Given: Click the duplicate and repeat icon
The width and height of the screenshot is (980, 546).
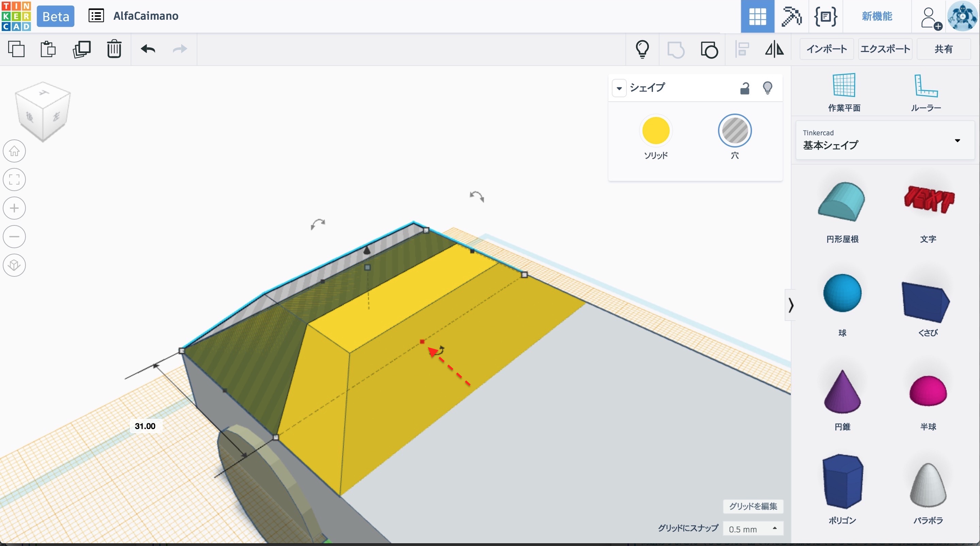Looking at the screenshot, I should [x=81, y=49].
